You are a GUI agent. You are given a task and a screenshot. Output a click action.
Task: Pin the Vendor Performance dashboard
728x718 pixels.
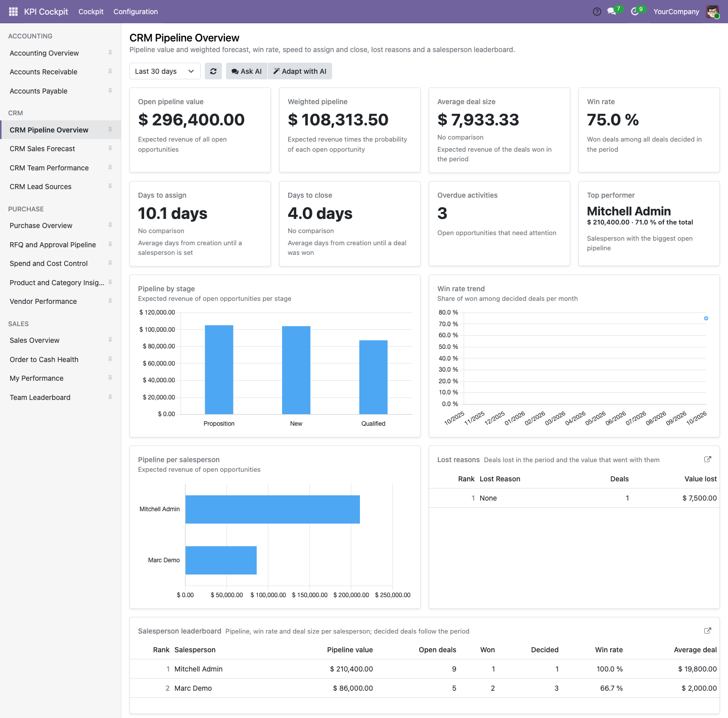(110, 301)
